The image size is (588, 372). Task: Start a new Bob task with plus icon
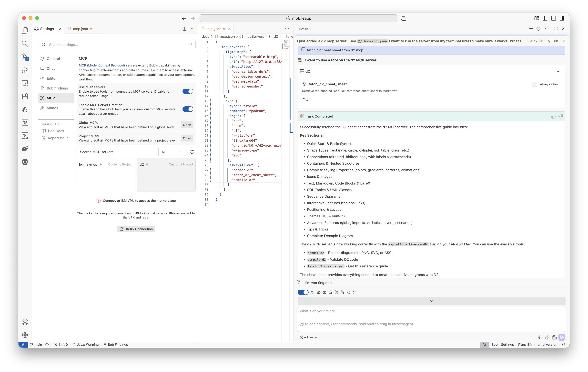[x=531, y=29]
